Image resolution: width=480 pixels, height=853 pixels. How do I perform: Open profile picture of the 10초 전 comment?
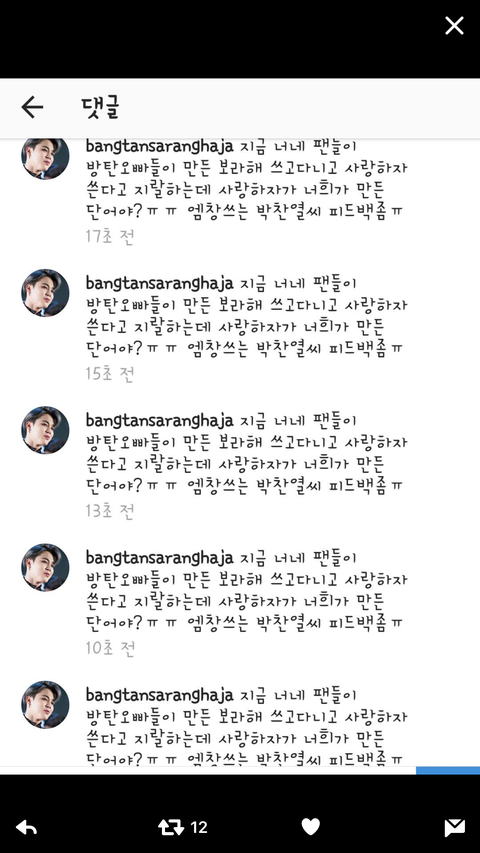[45, 567]
